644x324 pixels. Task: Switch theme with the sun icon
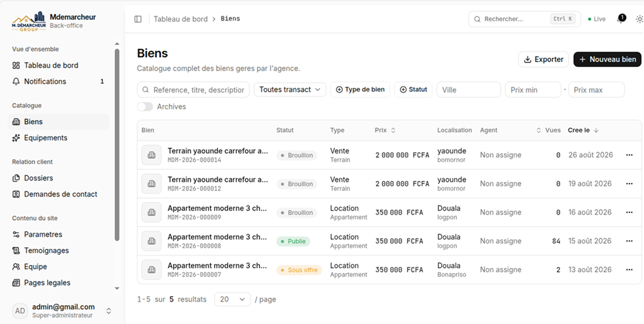pyautogui.click(x=639, y=19)
